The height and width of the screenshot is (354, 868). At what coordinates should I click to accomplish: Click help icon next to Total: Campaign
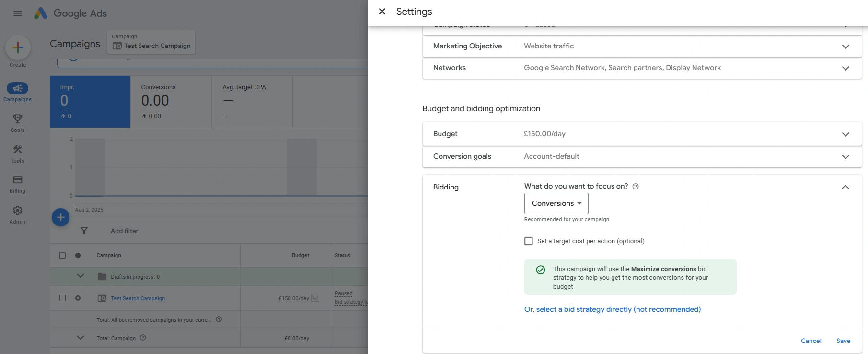143,338
